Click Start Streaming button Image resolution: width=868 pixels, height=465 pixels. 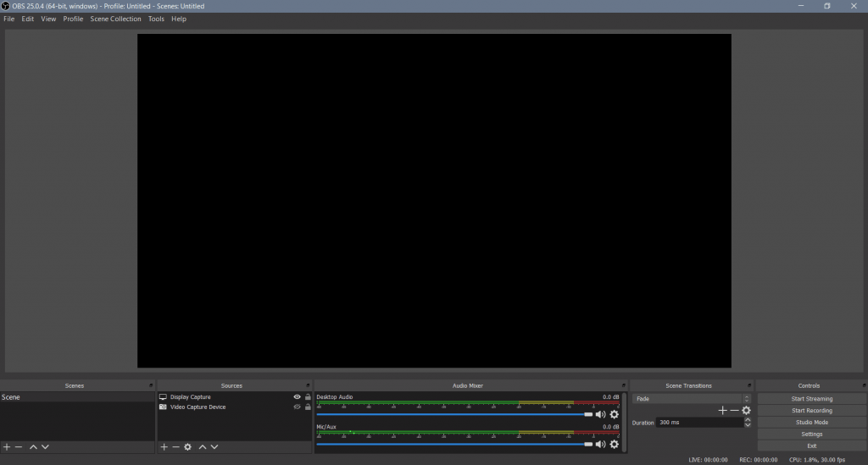point(811,399)
